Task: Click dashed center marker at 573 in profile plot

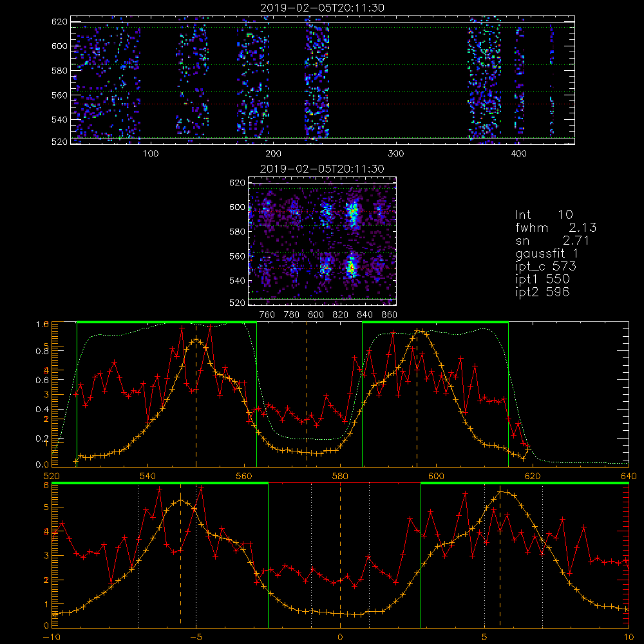Action: pyautogui.click(x=307, y=394)
